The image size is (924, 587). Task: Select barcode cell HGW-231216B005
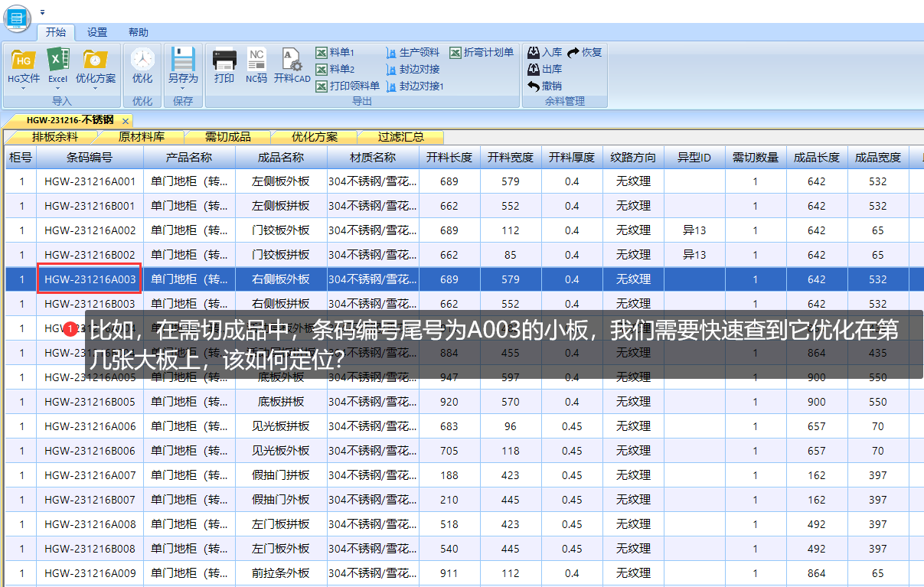click(90, 402)
